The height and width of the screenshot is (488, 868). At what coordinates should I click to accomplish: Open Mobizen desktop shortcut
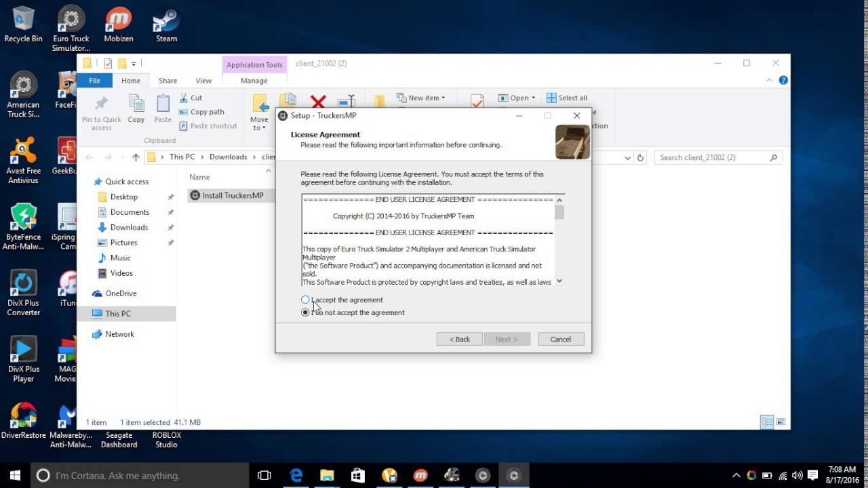coord(119,24)
